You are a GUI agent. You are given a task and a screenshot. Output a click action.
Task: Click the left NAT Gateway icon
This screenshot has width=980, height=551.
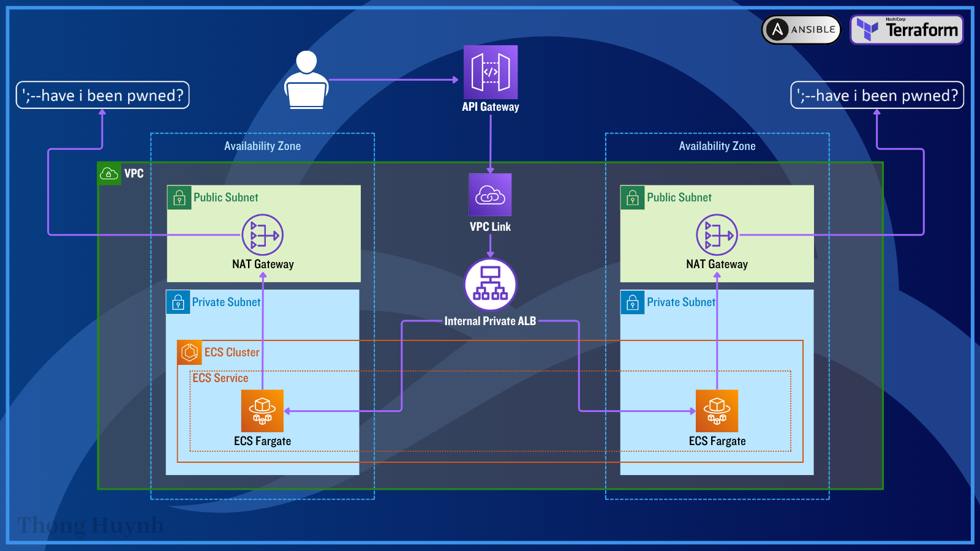[263, 235]
